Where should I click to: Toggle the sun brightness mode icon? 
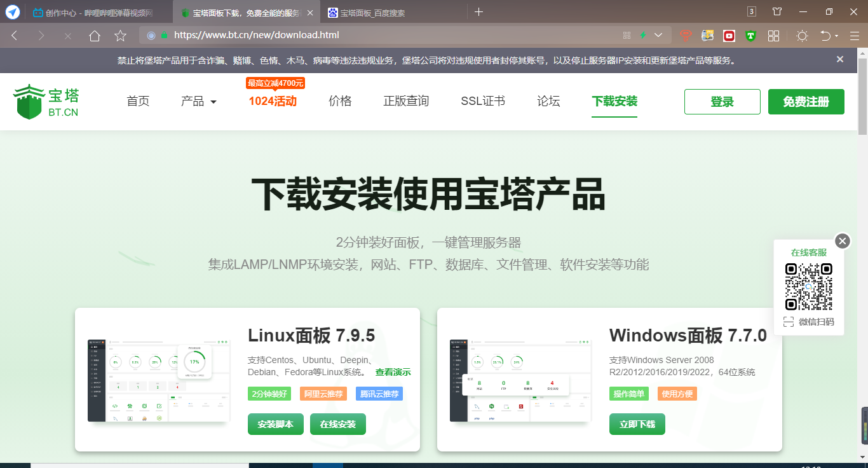point(802,36)
